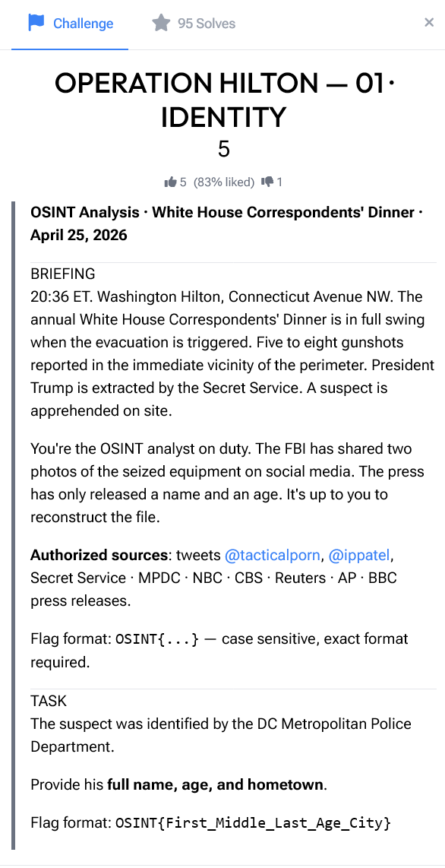The height and width of the screenshot is (868, 445).
Task: Open the @tacticalporn tweet link
Action: pos(274,555)
